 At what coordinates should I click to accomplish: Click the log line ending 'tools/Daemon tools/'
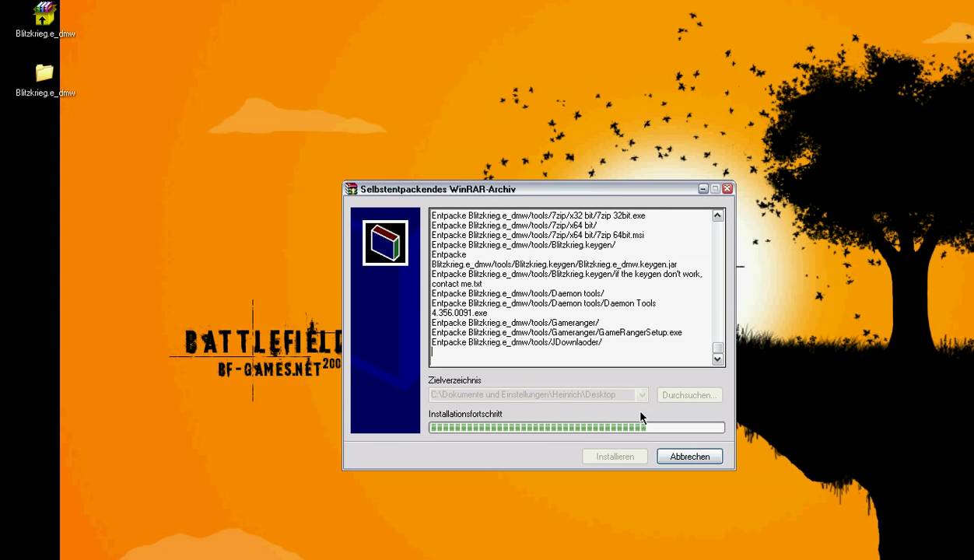click(x=518, y=293)
